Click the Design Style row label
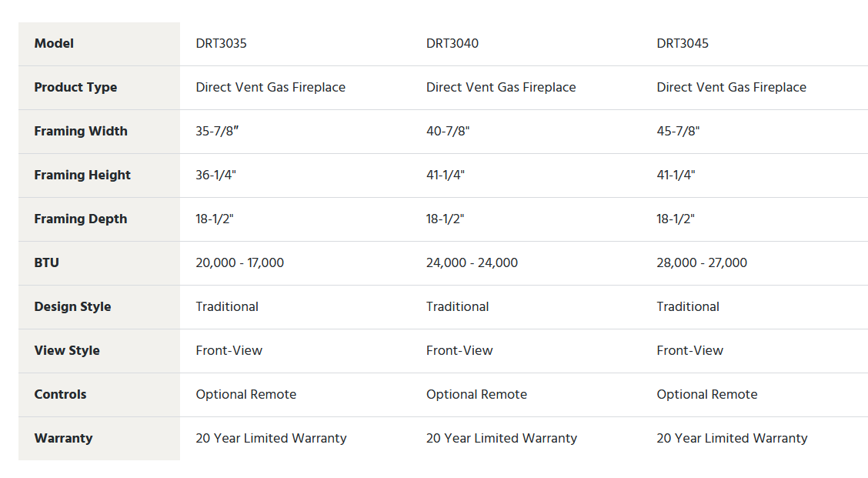This screenshot has width=868, height=478. (72, 307)
